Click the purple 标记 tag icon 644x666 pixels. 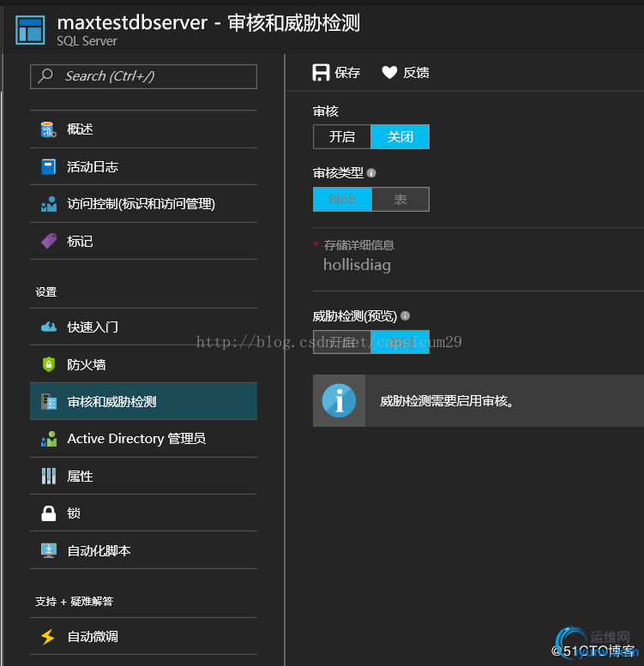[x=48, y=241]
